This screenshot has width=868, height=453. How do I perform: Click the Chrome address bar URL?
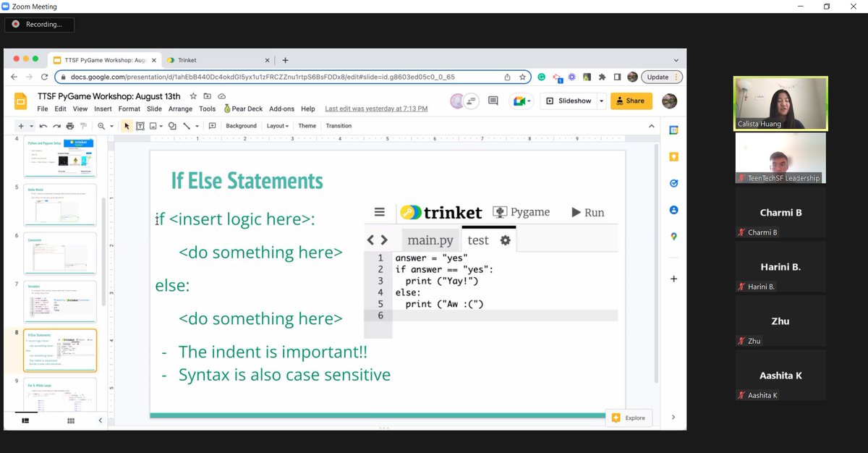pyautogui.click(x=263, y=77)
